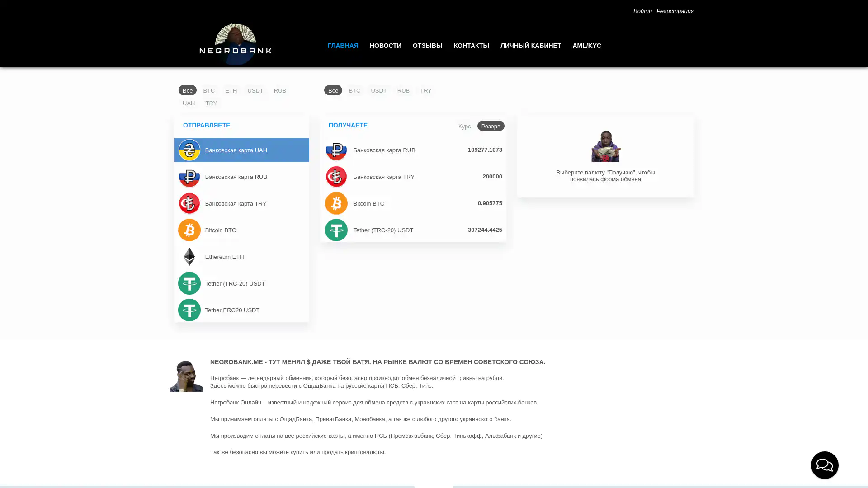Toggle the Резерв display option
The width and height of the screenshot is (868, 488).
pos(491,126)
